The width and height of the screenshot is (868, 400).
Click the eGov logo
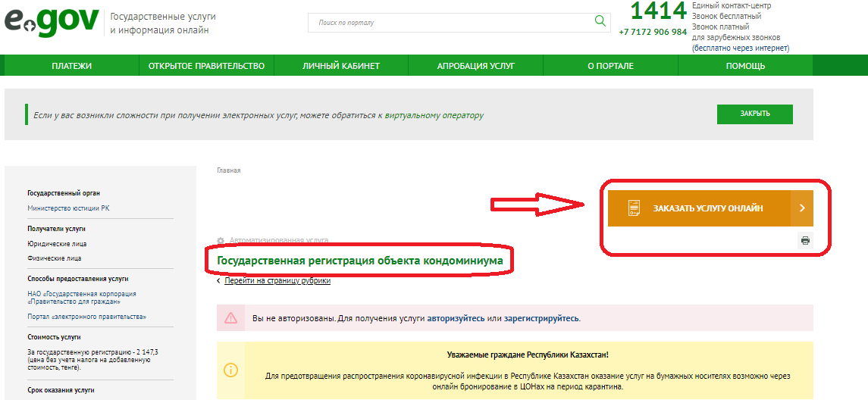52,22
